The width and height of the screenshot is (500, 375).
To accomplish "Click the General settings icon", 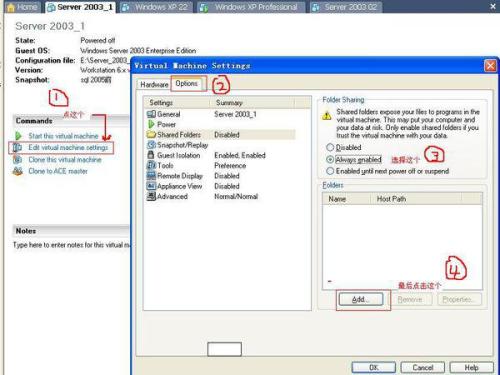I will pos(151,114).
